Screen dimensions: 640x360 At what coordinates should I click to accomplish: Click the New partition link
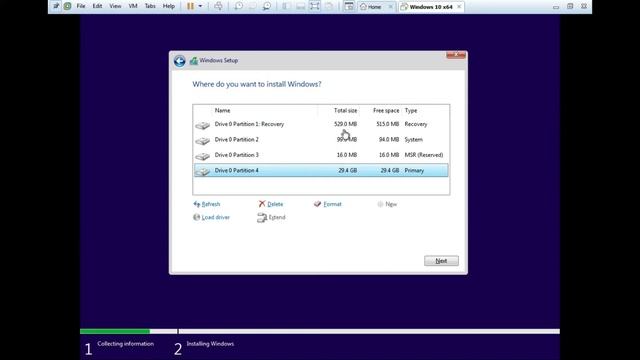[x=391, y=204]
